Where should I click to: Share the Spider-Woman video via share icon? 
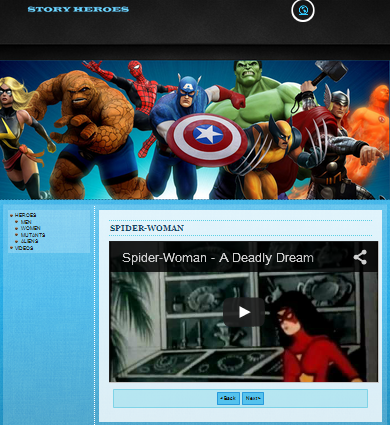360,257
